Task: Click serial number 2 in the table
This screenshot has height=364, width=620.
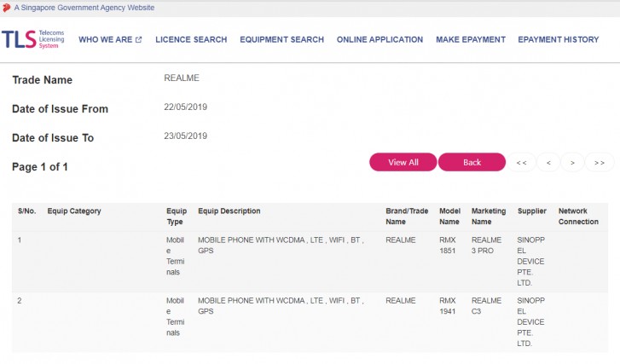Action: [x=20, y=301]
